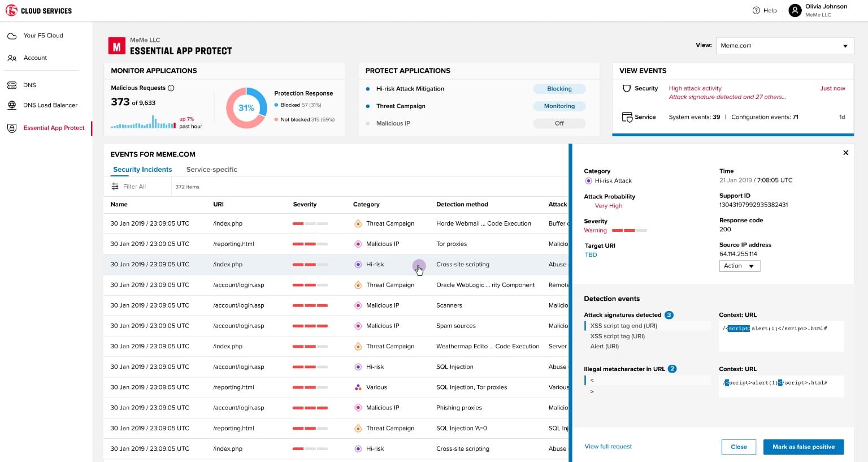Select XSS script tag end (URI) signature
The width and height of the screenshot is (868, 462).
623,326
